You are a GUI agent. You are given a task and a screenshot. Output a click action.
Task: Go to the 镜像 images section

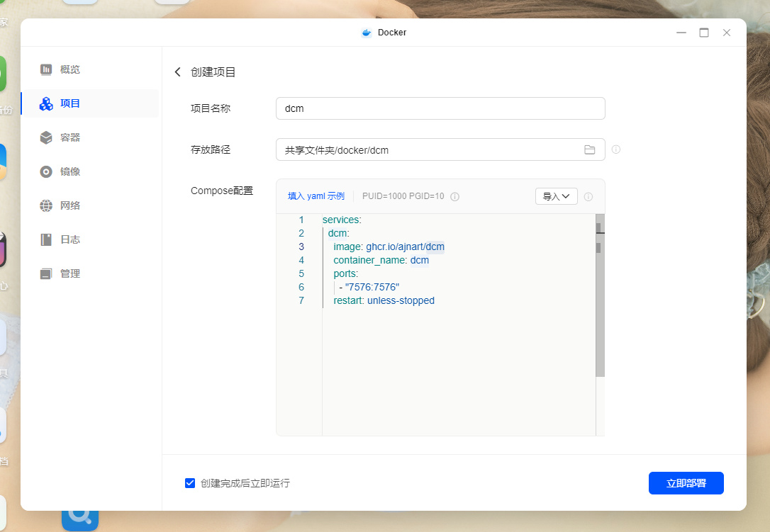(90, 171)
